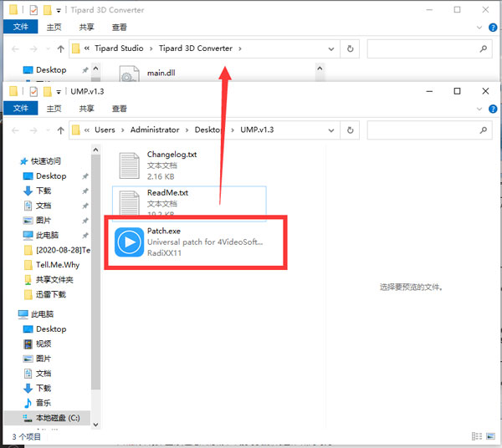Viewport: 502px width, 448px height.
Task: Expand ribbon chevron in Tipard window
Action: pos(479,28)
